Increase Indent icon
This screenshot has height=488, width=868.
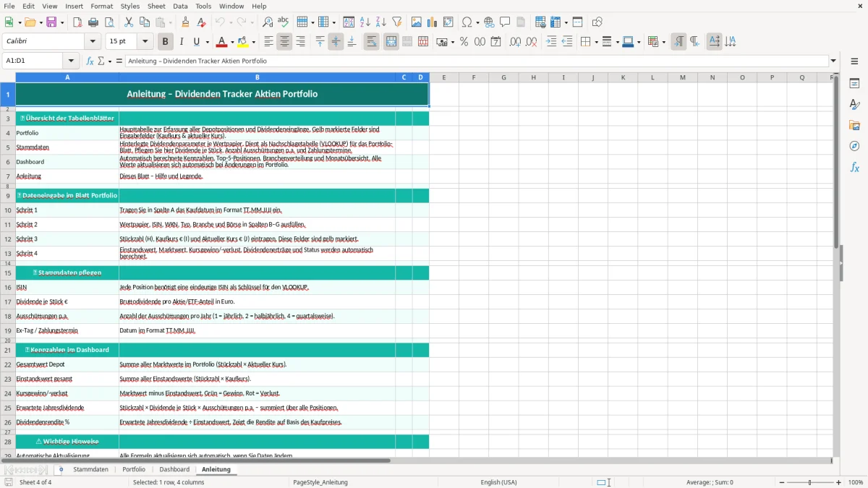click(551, 42)
